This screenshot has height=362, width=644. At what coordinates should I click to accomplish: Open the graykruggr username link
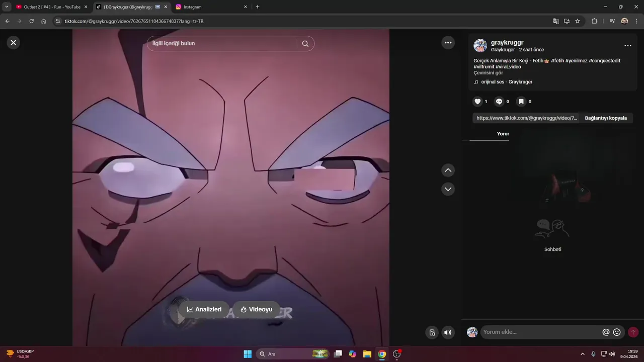tap(507, 43)
